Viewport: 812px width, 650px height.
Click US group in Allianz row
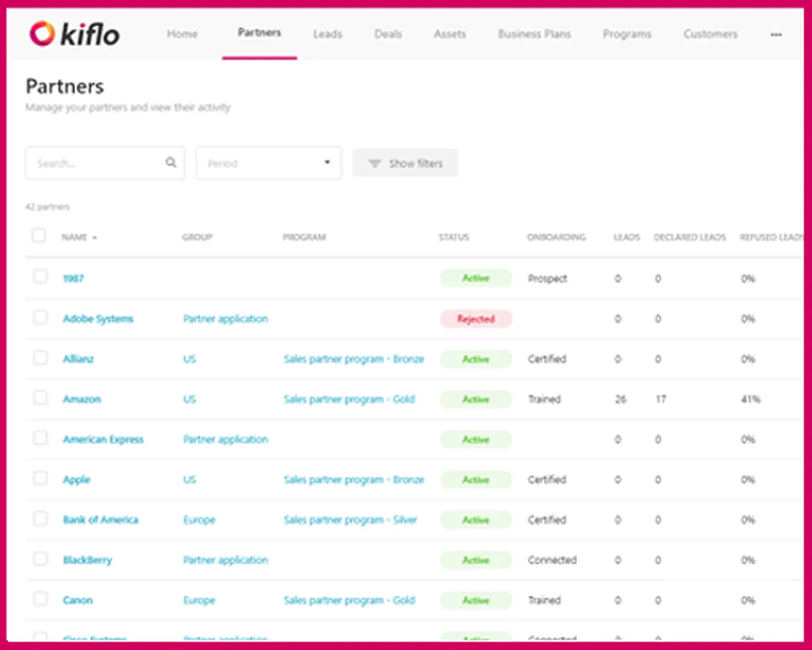click(x=189, y=359)
